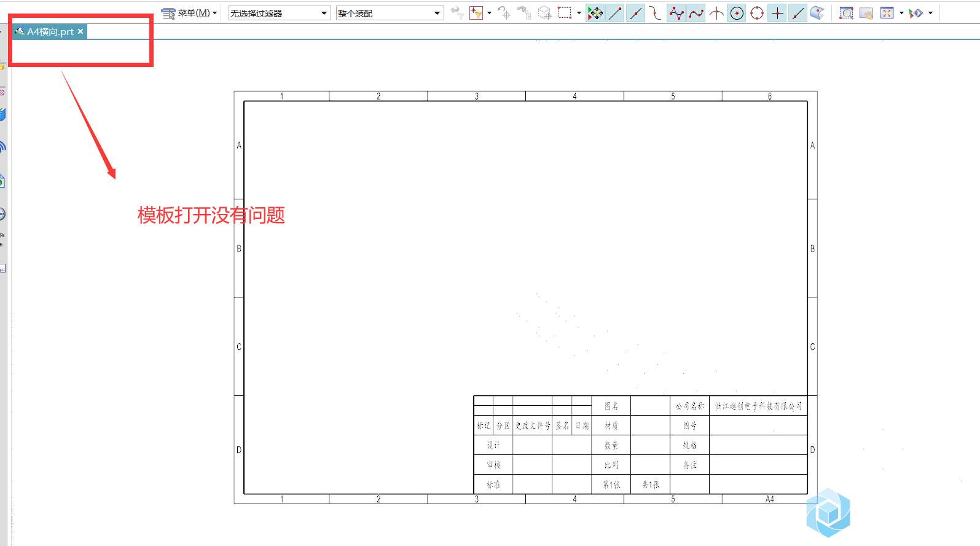Click the greyed restore selection crosshair icon
This screenshot has height=546, width=980.
click(504, 13)
